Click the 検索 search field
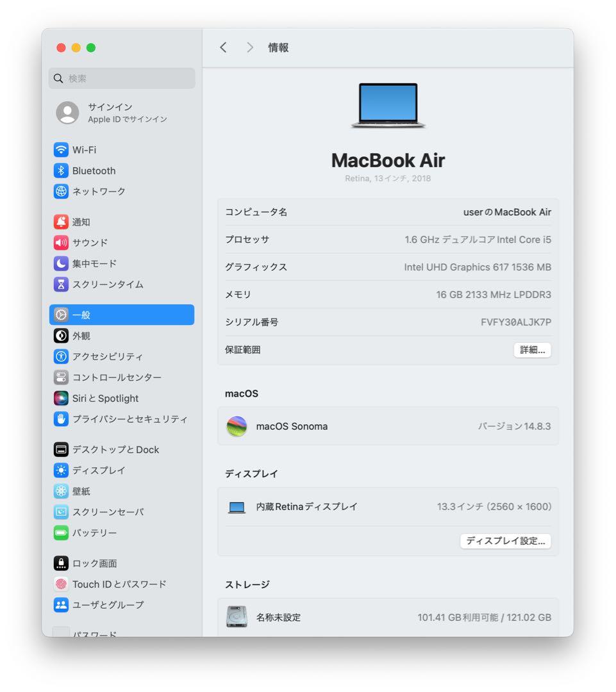 (x=122, y=78)
